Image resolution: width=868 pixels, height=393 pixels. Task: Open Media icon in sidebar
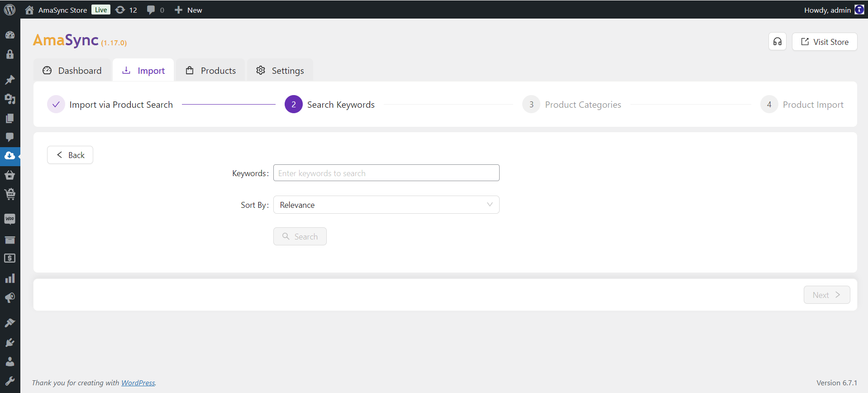10,99
